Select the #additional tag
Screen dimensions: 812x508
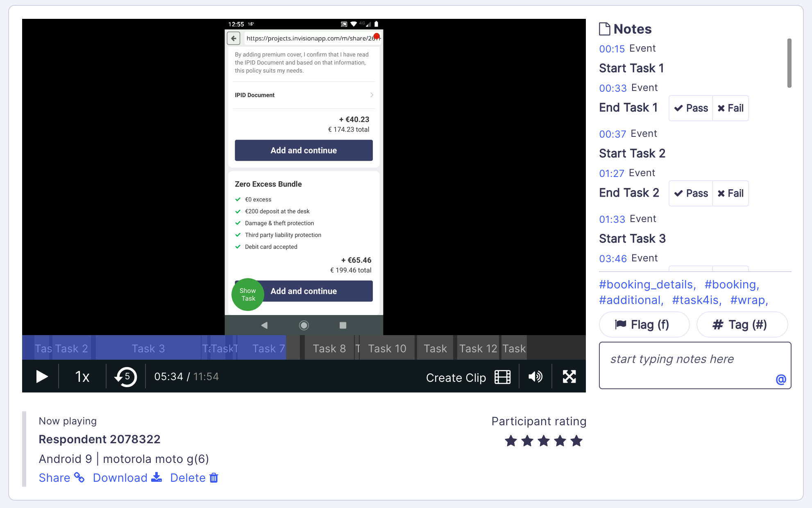(x=631, y=300)
